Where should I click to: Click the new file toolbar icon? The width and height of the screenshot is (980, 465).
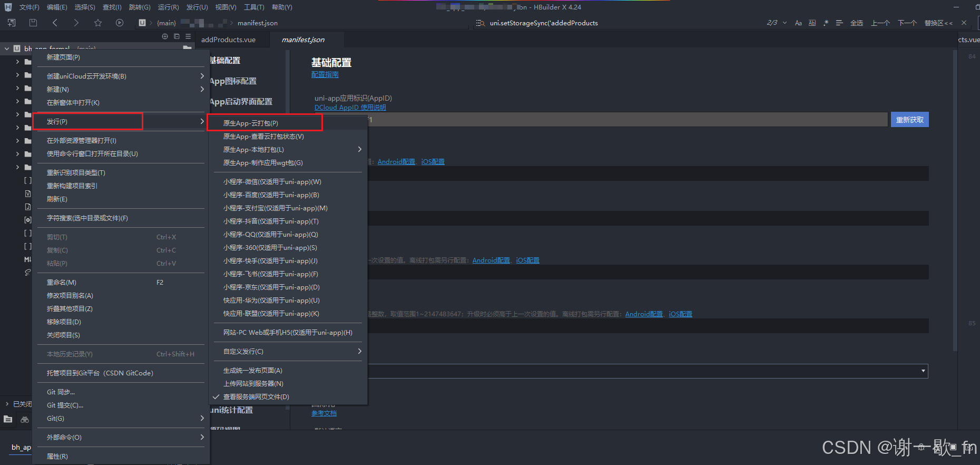(12, 23)
